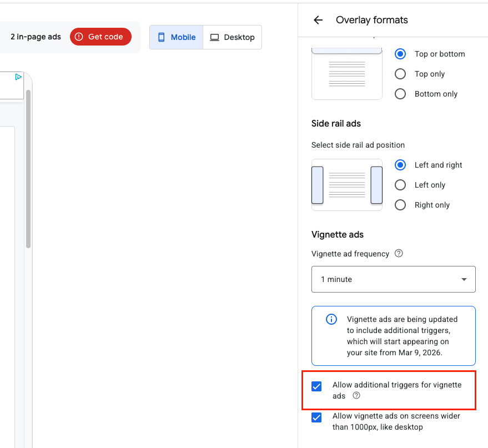The height and width of the screenshot is (448, 488).
Task: Select the Left and right radio option
Action: tap(400, 165)
